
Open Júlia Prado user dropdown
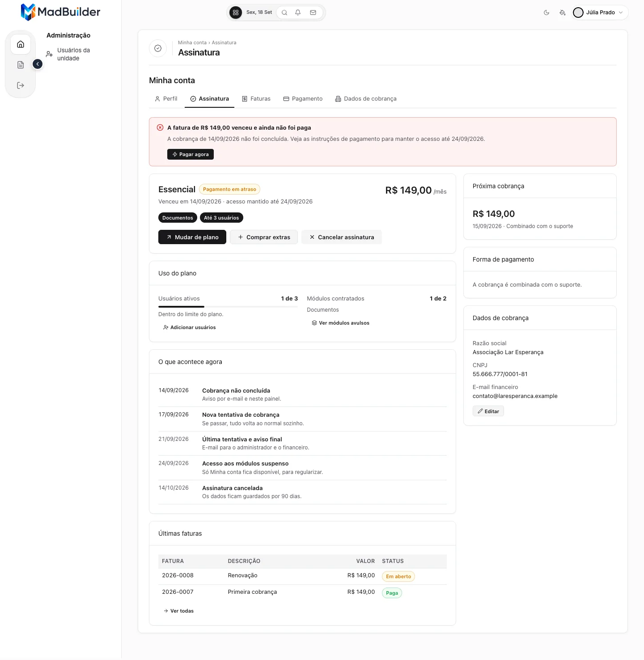point(599,13)
